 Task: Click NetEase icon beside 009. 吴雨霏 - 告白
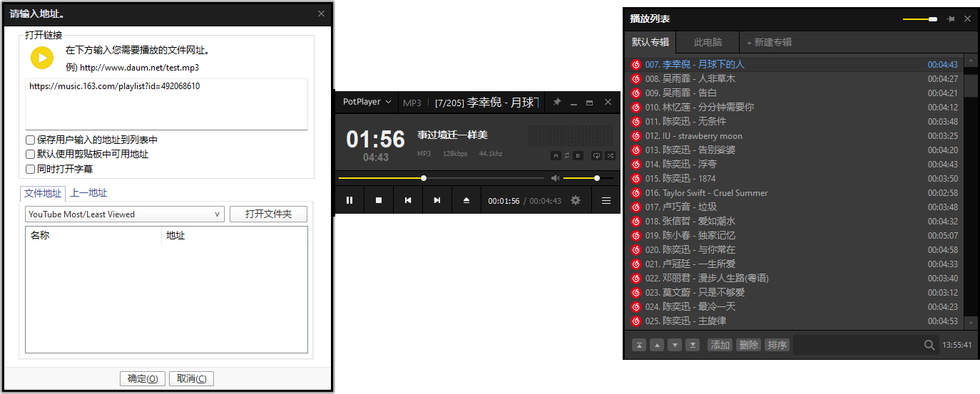click(636, 93)
